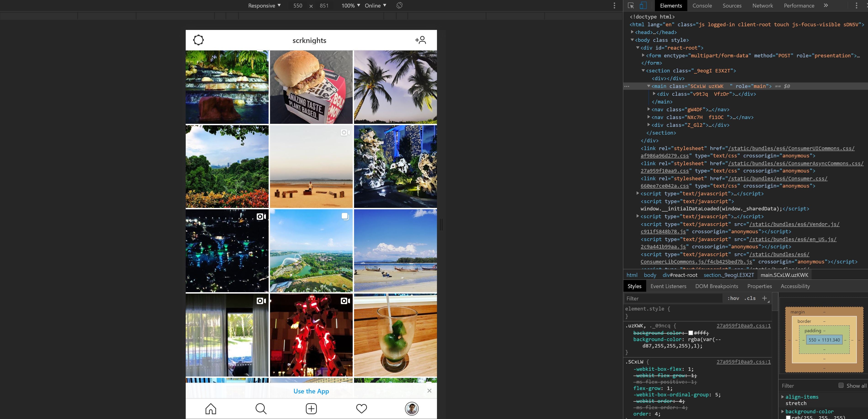Collapse the body element node
This screenshot has width=868, height=419.
pos(632,40)
